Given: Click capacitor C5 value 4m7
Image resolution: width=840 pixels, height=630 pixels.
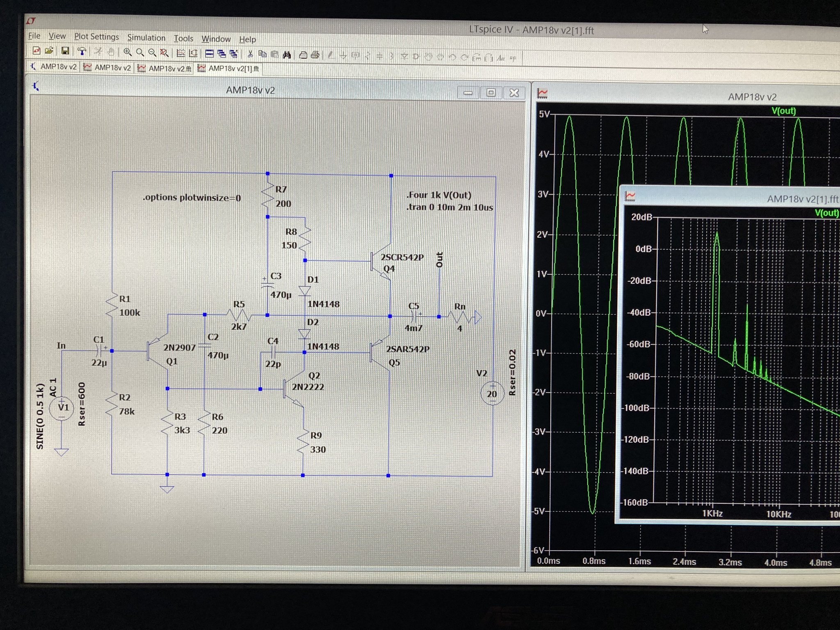Looking at the screenshot, I should (x=413, y=328).
